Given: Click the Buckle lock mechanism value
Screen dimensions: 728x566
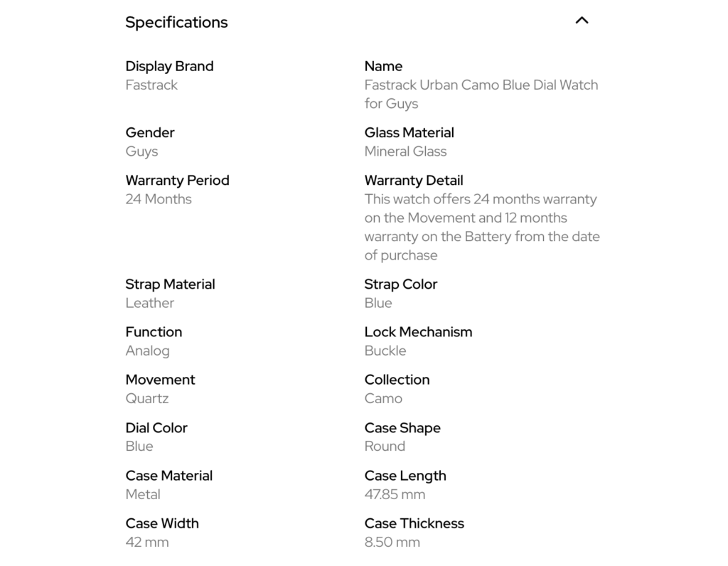Looking at the screenshot, I should (x=385, y=351).
